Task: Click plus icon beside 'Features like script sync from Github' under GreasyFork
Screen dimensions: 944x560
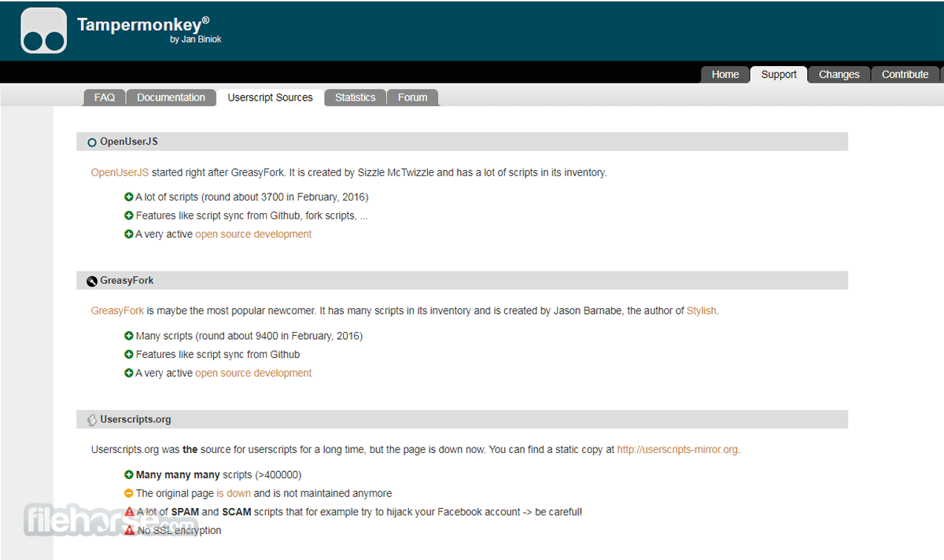Action: point(129,355)
